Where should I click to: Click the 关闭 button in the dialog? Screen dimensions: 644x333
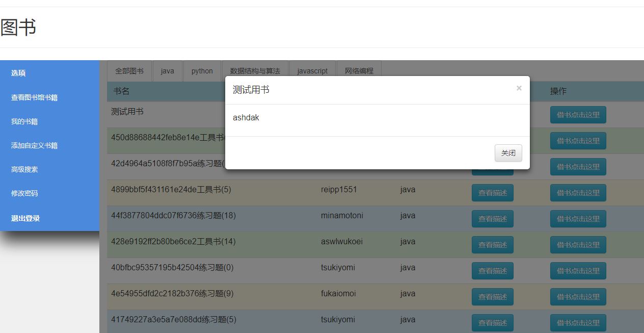(508, 153)
